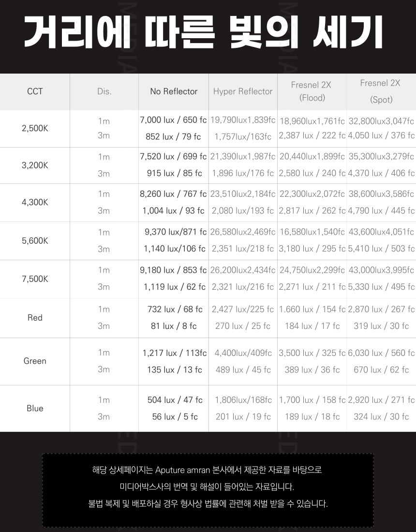Select the 324 lux / 30 fc cell
Screen dimensions: 416x532
point(381,416)
